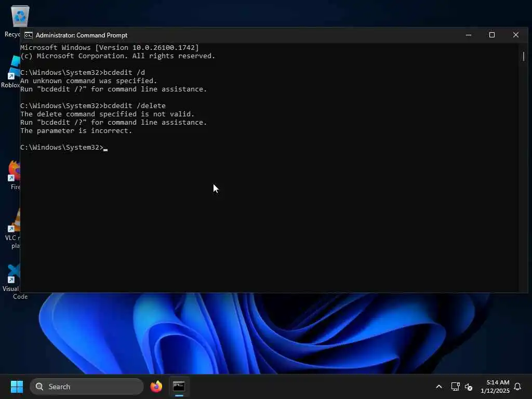Viewport: 532px width, 399px height.
Task: Show hidden icons in the system tray
Action: click(438, 387)
